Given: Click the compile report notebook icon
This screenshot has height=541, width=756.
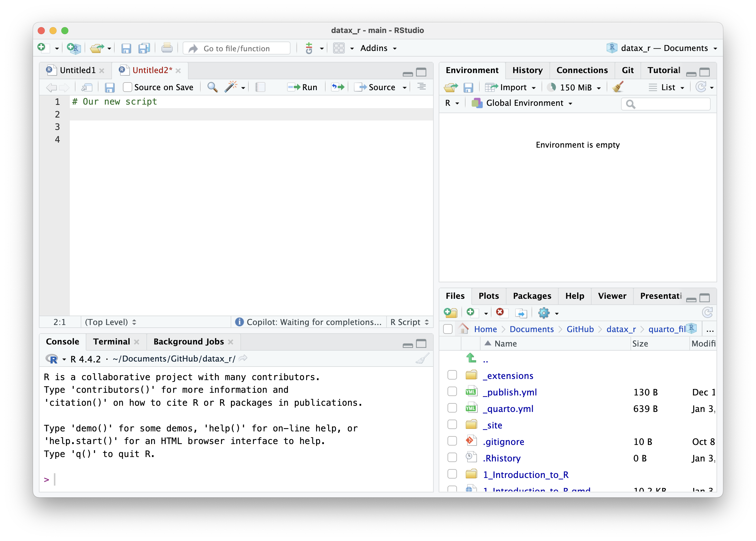Looking at the screenshot, I should point(260,87).
